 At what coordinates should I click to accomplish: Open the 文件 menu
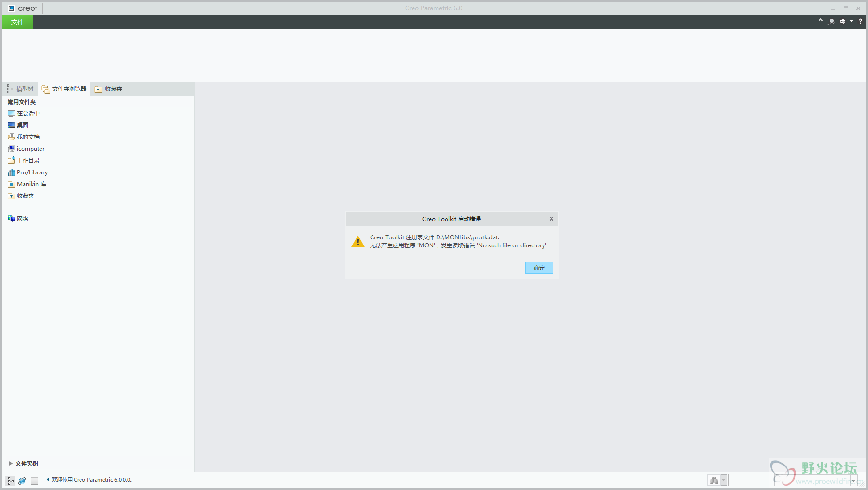pyautogui.click(x=17, y=22)
